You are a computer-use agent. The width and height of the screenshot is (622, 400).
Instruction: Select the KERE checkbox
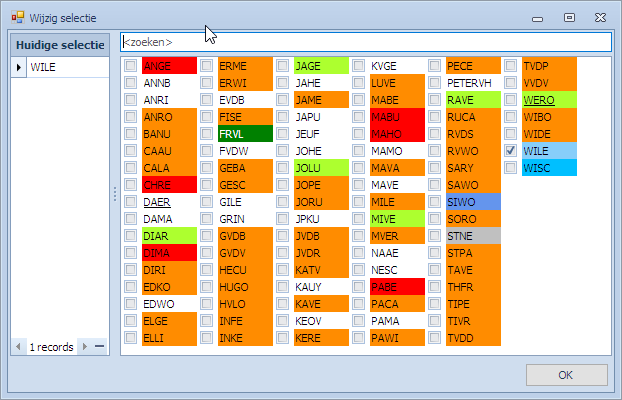pos(282,338)
